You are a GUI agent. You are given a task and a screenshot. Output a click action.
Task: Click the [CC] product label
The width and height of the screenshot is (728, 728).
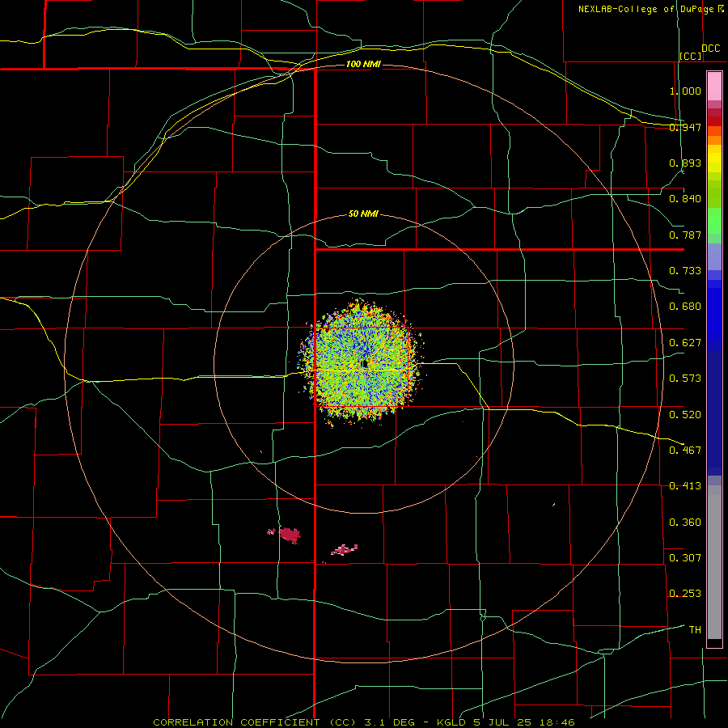[691, 56]
